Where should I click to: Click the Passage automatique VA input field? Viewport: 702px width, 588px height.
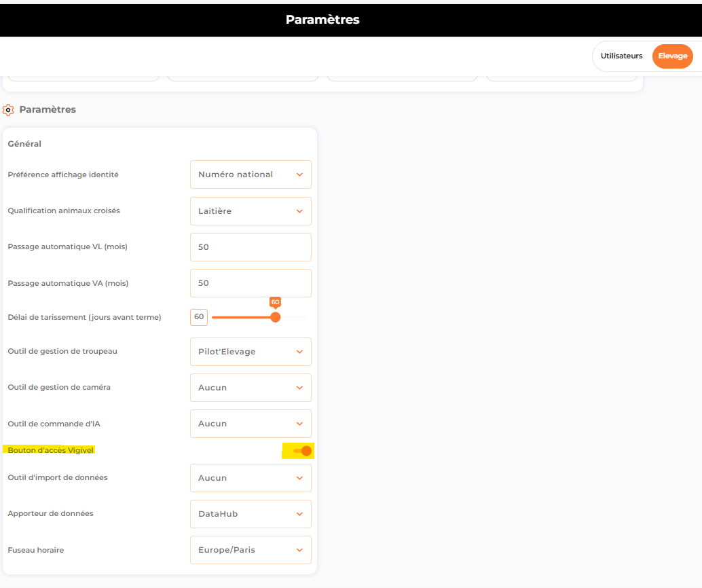pos(251,283)
